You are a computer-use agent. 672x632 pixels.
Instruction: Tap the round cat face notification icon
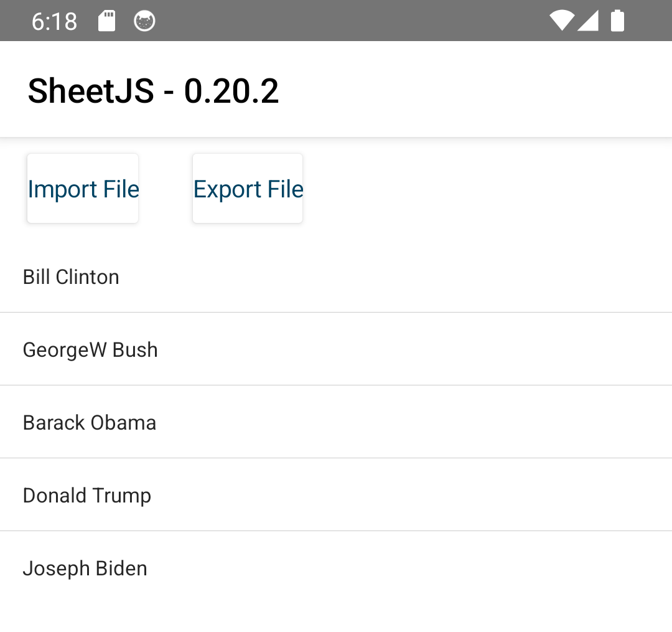(144, 21)
